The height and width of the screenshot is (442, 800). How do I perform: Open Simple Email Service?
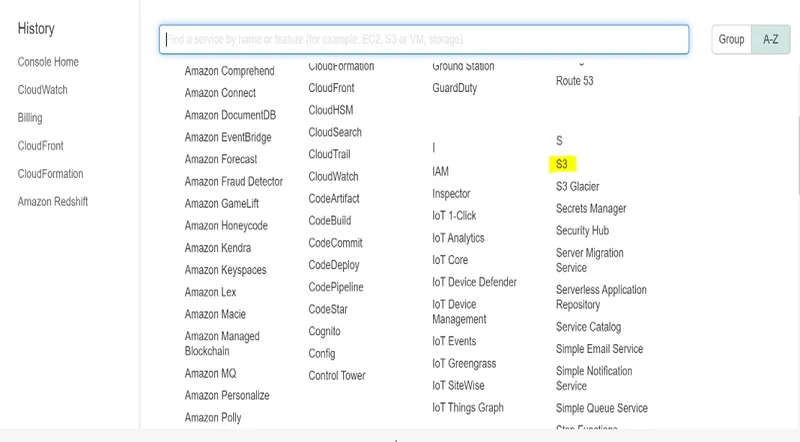(x=599, y=349)
